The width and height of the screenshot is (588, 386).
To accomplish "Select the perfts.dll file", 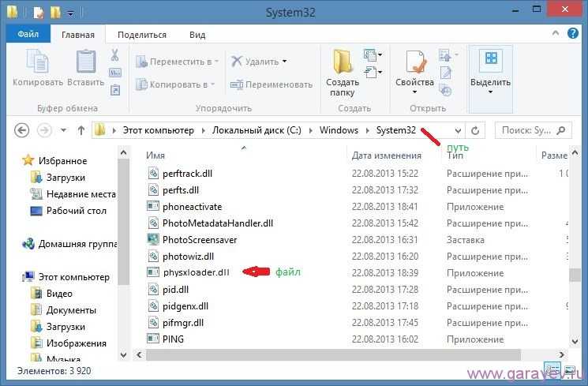I will (x=181, y=190).
